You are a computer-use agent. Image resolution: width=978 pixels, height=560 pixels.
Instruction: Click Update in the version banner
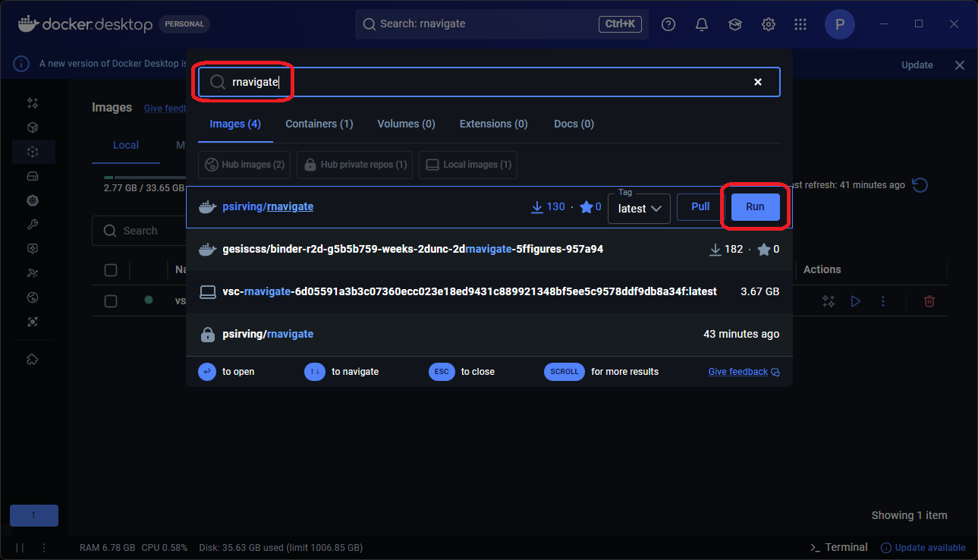click(917, 65)
